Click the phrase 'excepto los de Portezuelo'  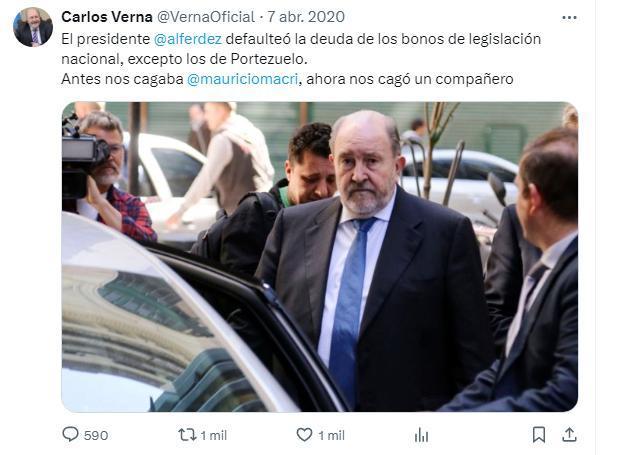click(x=217, y=59)
